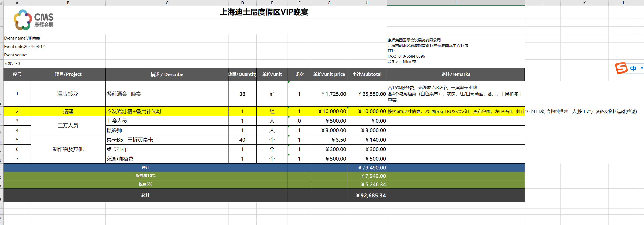The height and width of the screenshot is (225, 644).
Task: Select the 摄影师 description cell
Action: [x=167, y=130]
